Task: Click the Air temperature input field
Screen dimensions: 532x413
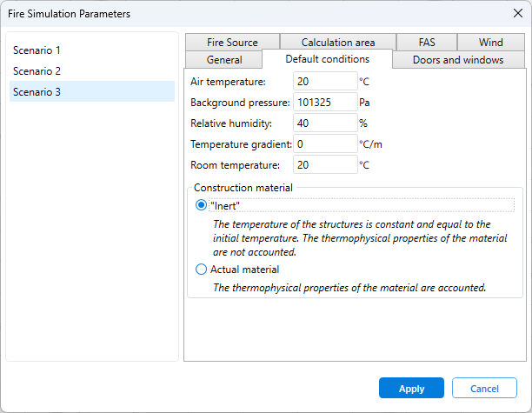Action: click(x=325, y=82)
